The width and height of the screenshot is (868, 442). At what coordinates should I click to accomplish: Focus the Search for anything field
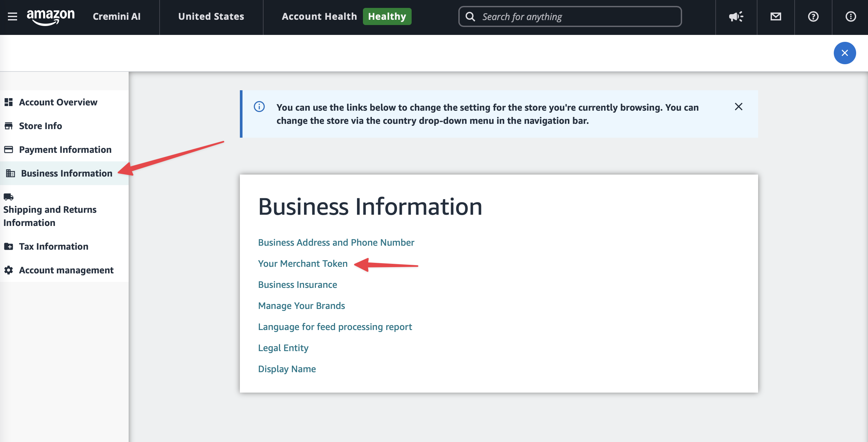point(570,16)
